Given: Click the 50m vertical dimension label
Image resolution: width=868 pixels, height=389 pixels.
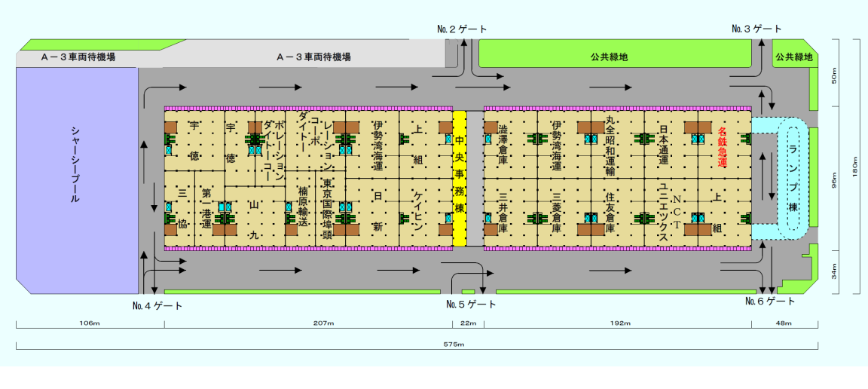Looking at the screenshot, I should tap(834, 76).
